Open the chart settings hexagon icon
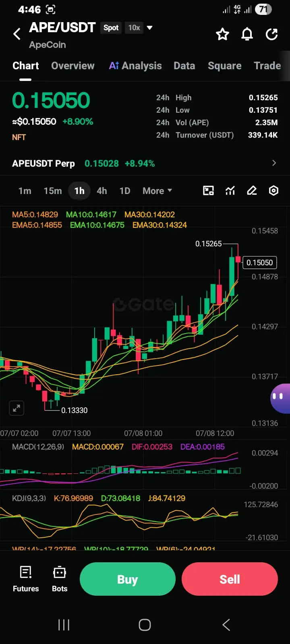The width and height of the screenshot is (290, 644). coord(273,190)
